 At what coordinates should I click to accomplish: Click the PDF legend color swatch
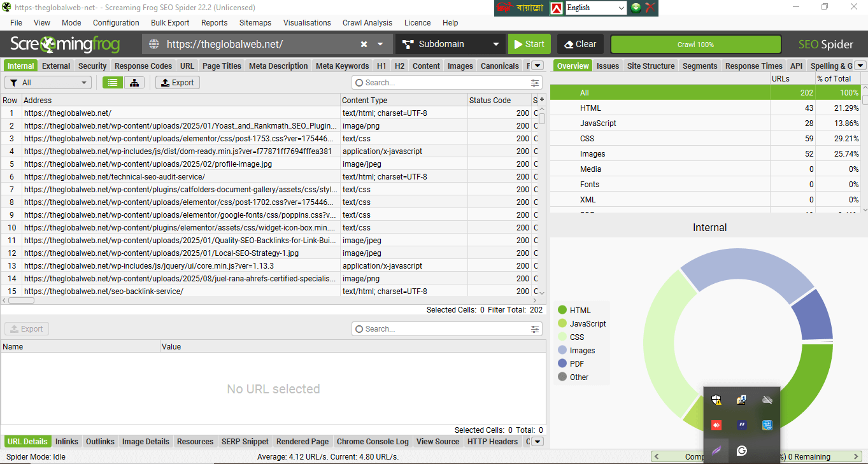pos(562,363)
